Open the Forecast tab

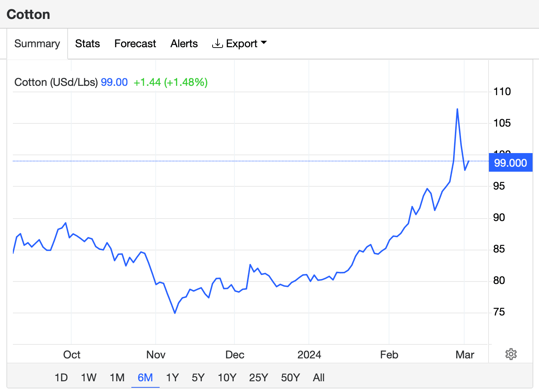[x=135, y=44]
